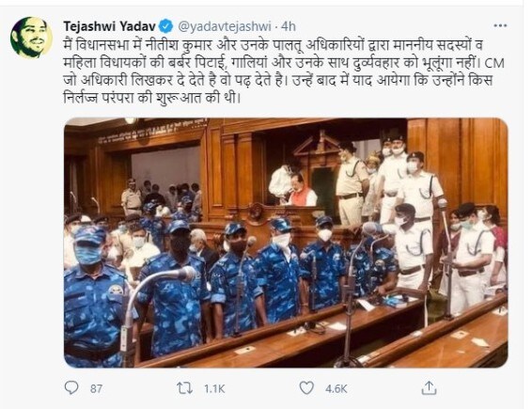This screenshot has height=409, width=532.
Task: Click the 1.1K retweets count
Action: tap(214, 388)
